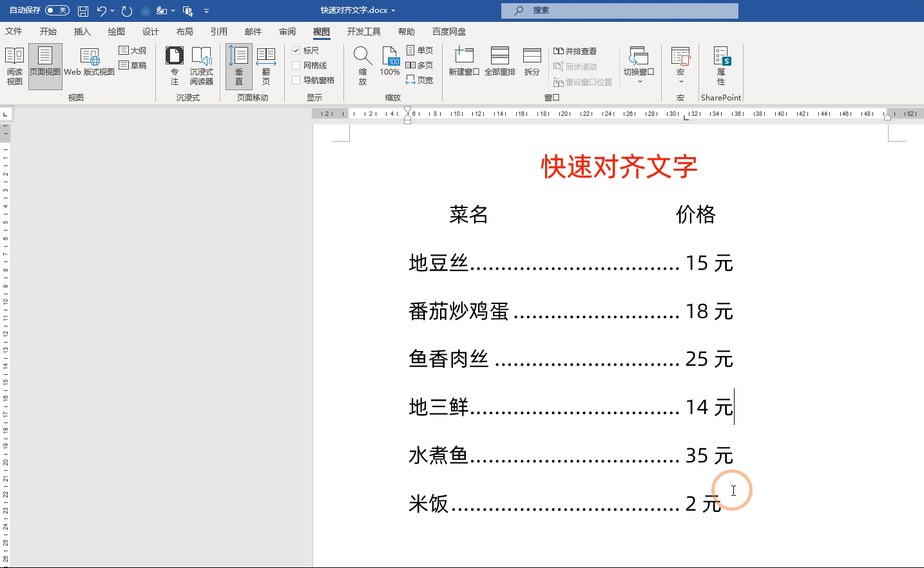
Task: Open Reading View mode
Action: coord(14,65)
